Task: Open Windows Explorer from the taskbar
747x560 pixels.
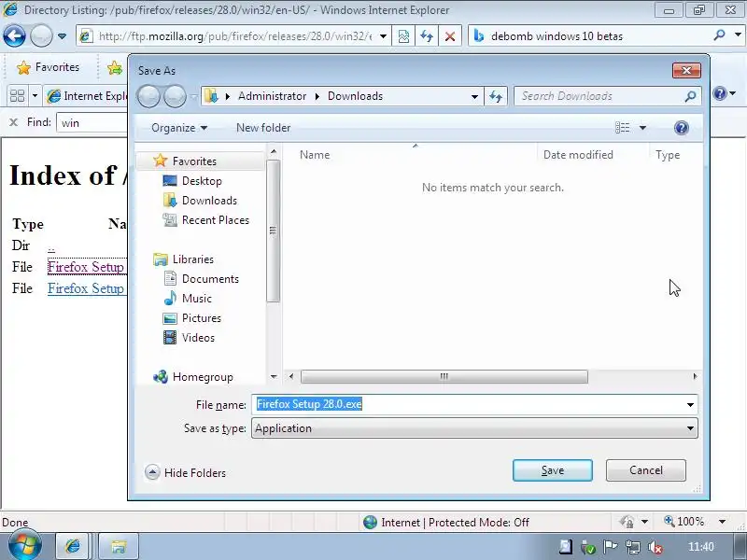Action: tap(119, 546)
